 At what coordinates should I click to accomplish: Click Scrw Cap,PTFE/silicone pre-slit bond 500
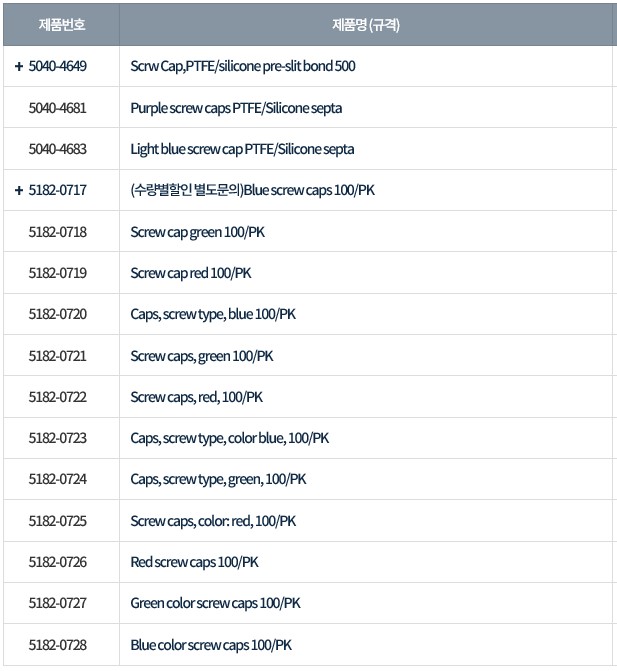[x=243, y=66]
